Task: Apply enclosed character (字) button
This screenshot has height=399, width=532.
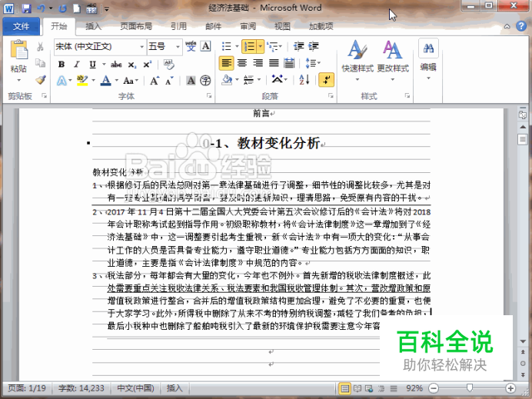Action: [205, 81]
